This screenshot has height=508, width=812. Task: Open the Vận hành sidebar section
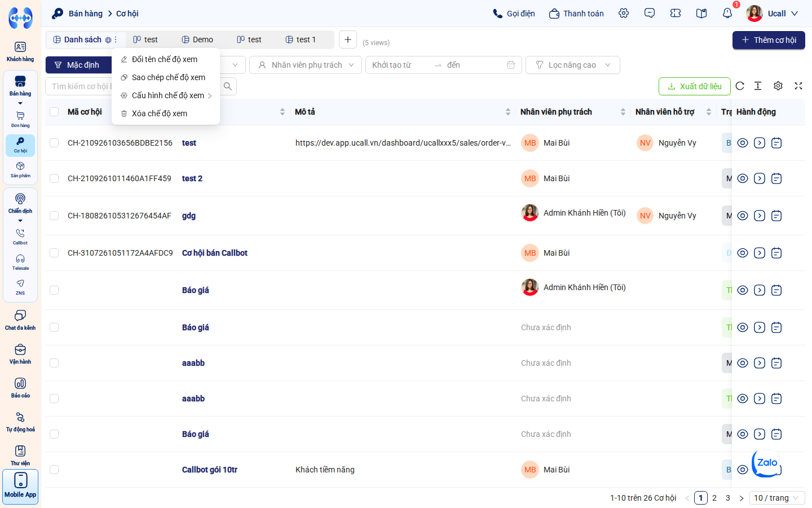[20, 354]
